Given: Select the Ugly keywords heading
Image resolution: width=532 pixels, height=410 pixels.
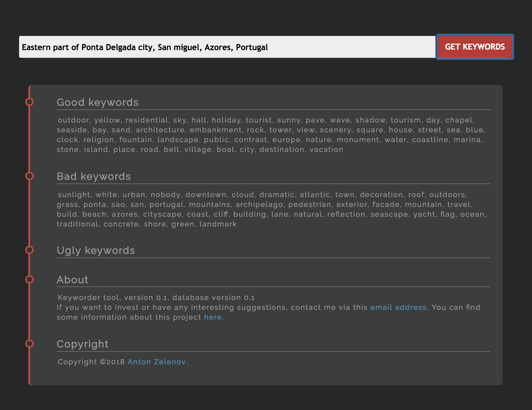Looking at the screenshot, I should [x=96, y=250].
